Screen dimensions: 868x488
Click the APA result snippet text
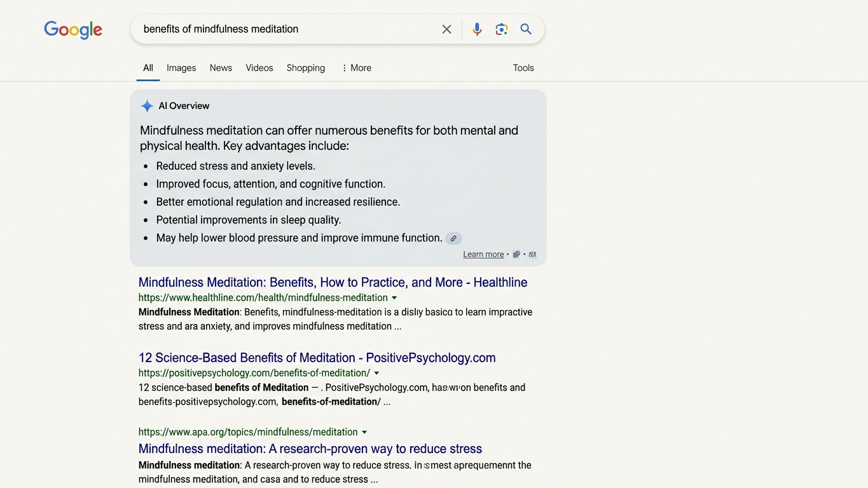point(335,472)
